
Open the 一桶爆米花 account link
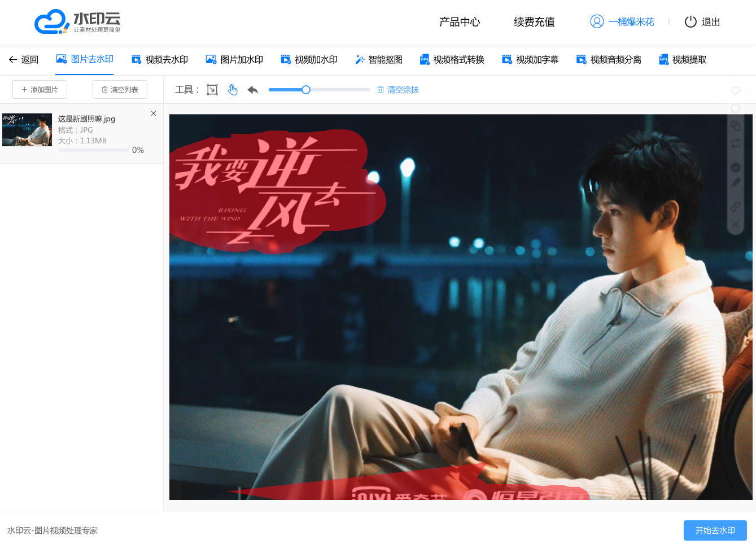631,22
